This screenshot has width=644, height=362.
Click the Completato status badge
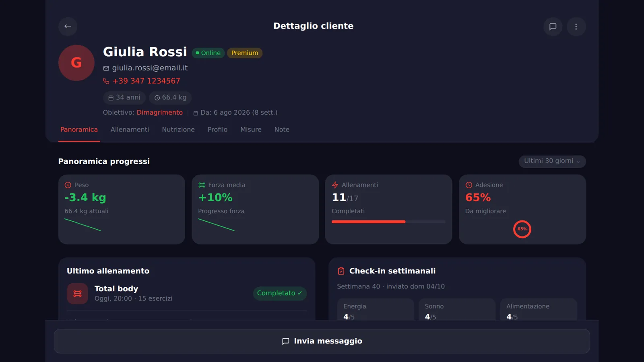pyautogui.click(x=280, y=293)
